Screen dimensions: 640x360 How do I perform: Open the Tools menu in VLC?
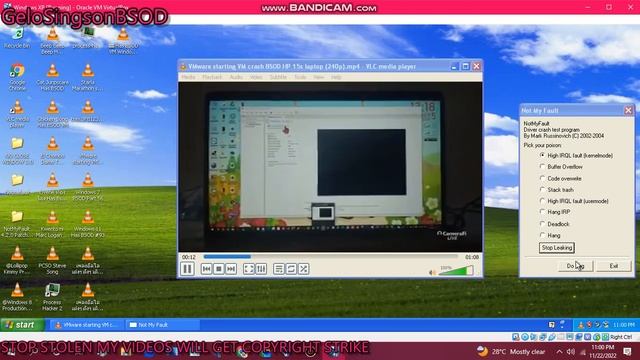pyautogui.click(x=300, y=77)
